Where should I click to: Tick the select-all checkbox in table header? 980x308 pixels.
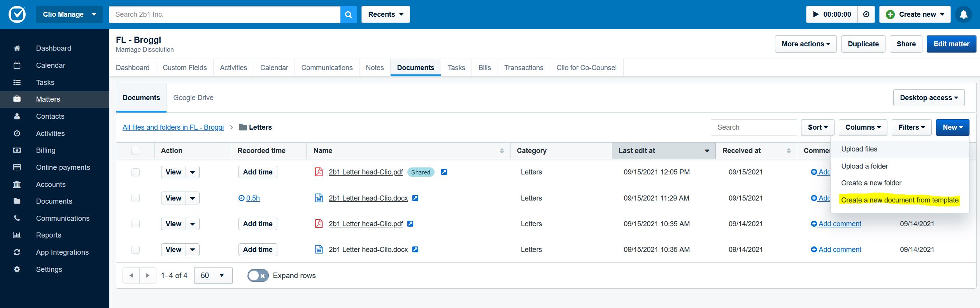point(135,151)
